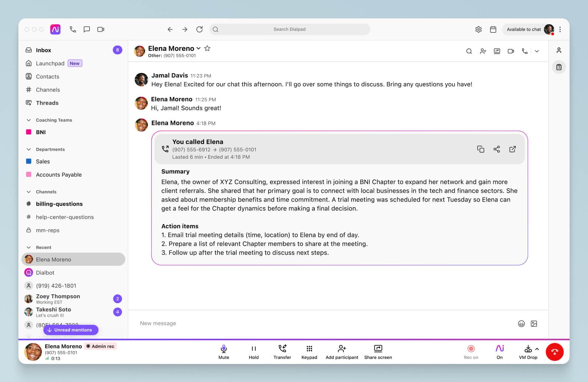588x382 pixels.
Task: Click the Search Dialpad field
Action: [289, 29]
